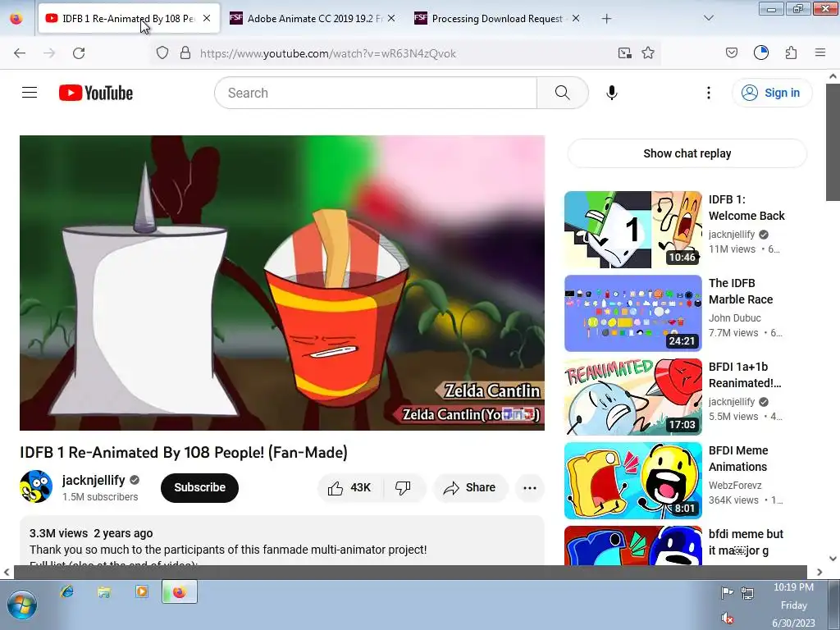Click the video player to pause
Viewport: 840px width, 630px height.
coord(282,282)
